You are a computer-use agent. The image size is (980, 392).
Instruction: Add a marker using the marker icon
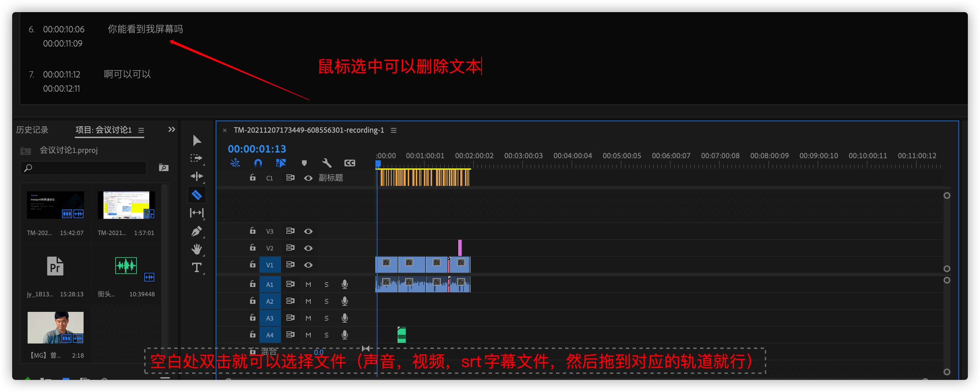(x=304, y=163)
